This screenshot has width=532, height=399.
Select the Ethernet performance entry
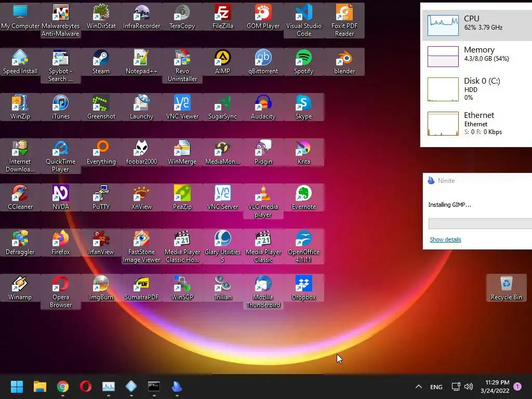pyautogui.click(x=477, y=124)
